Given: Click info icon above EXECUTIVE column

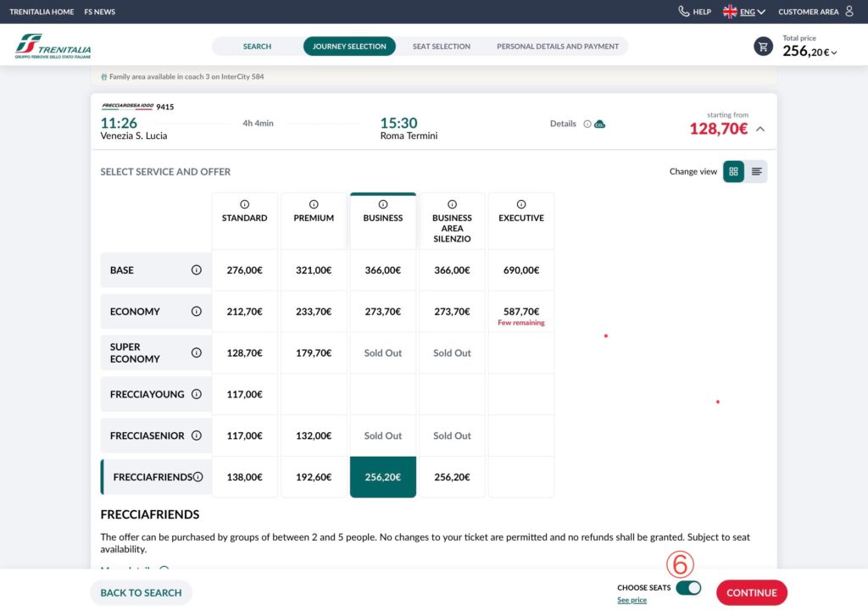Looking at the screenshot, I should click(521, 204).
